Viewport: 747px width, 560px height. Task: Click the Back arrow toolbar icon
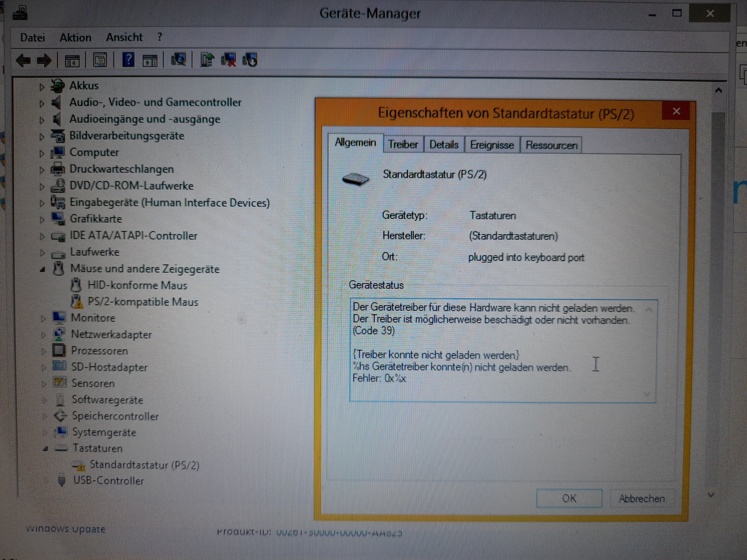(x=23, y=61)
